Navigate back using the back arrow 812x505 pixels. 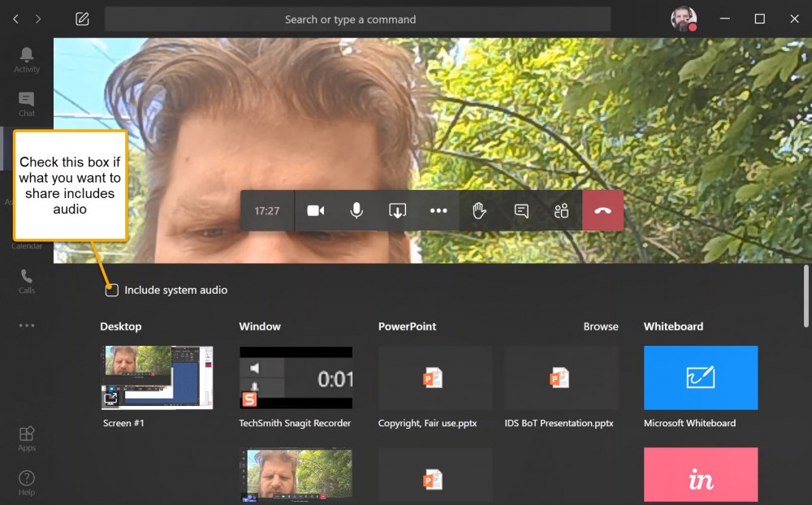click(15, 19)
